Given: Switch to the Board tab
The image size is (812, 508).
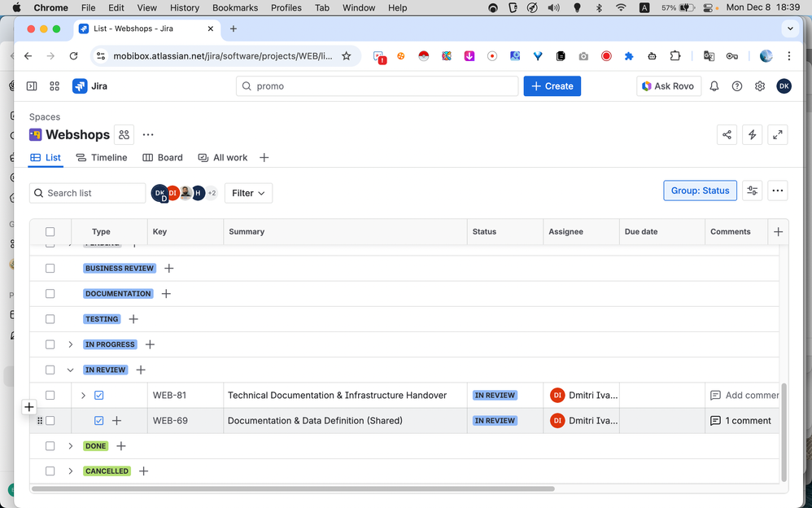Looking at the screenshot, I should (x=163, y=158).
